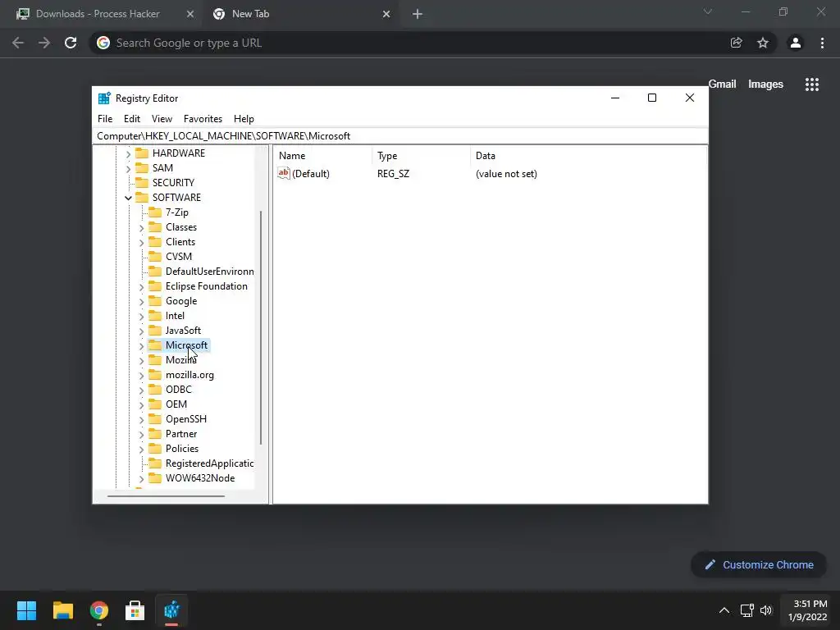Open the Chrome profile avatar menu
This screenshot has width=840, height=630.
(796, 43)
